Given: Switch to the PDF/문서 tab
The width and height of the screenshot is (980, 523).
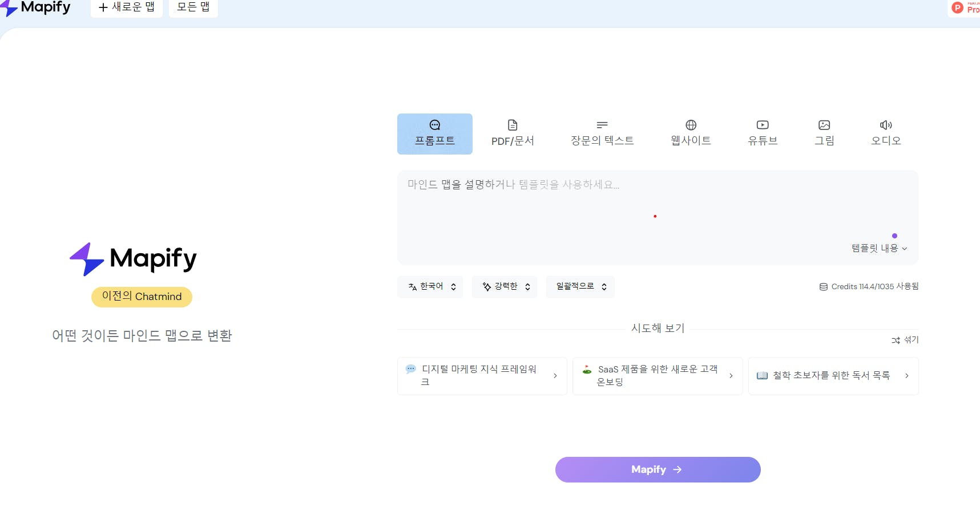Looking at the screenshot, I should (x=513, y=134).
